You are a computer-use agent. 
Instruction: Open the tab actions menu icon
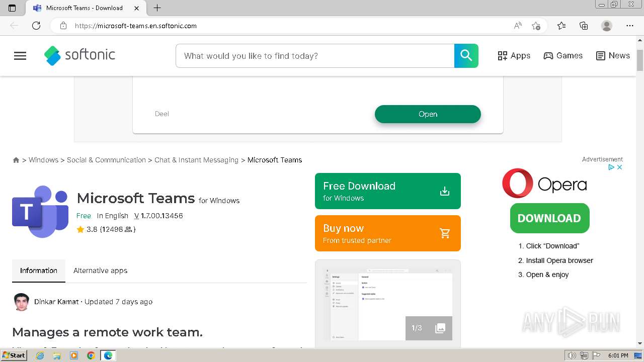coord(12,8)
